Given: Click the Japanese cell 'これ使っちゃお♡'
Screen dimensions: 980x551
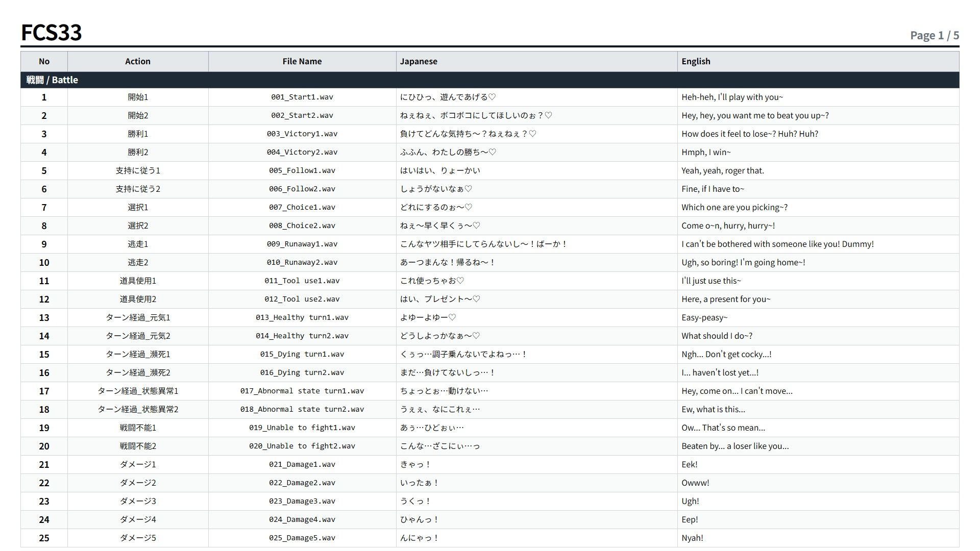Looking at the screenshot, I should [x=536, y=281].
